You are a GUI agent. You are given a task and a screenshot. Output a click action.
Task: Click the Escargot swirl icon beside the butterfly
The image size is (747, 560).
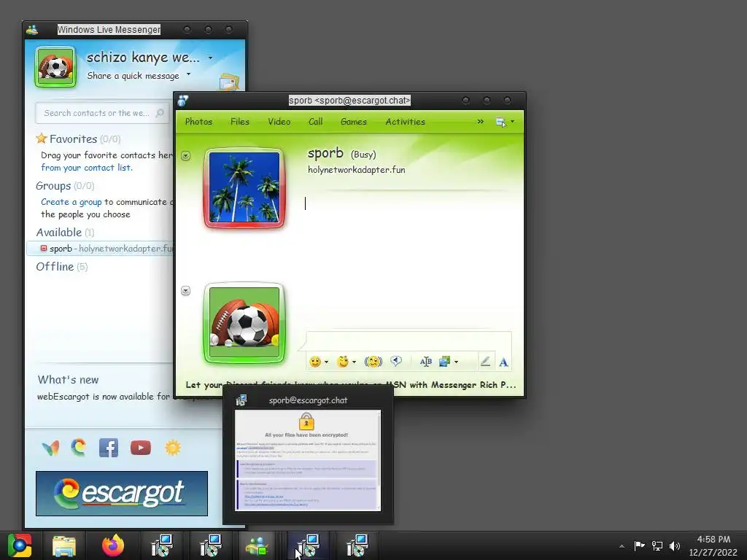coord(79,447)
